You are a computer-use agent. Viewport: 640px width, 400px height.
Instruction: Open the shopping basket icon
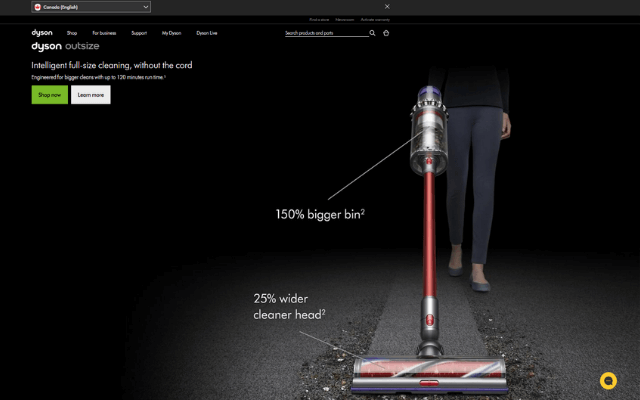386,33
